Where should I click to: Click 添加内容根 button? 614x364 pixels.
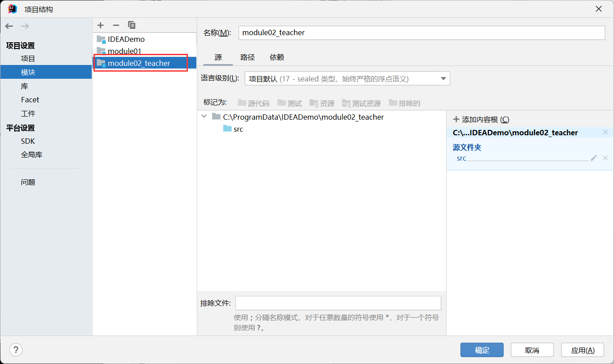tap(481, 119)
